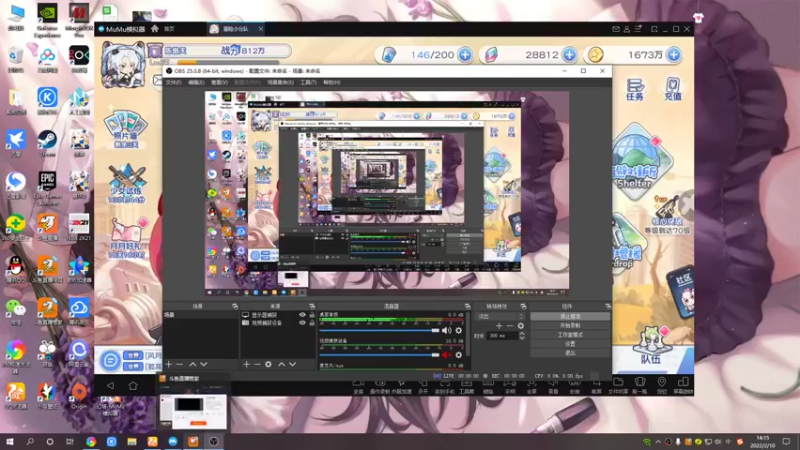Screen dimensions: 800x450
Task: Switch to the game tab in MuMu
Action: tap(236, 29)
